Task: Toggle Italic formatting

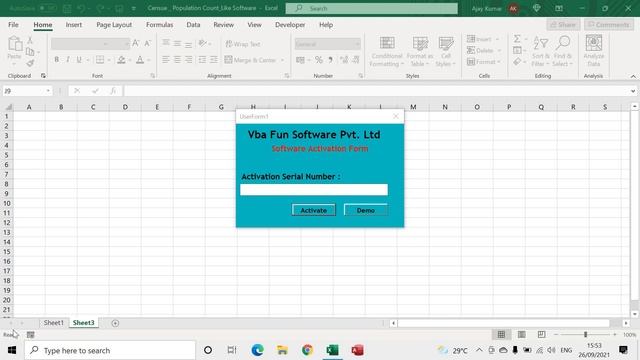Action: tap(68, 60)
